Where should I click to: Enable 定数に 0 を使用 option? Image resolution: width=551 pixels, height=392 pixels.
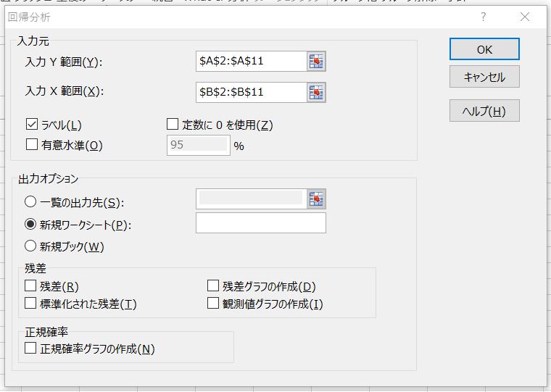coord(173,125)
